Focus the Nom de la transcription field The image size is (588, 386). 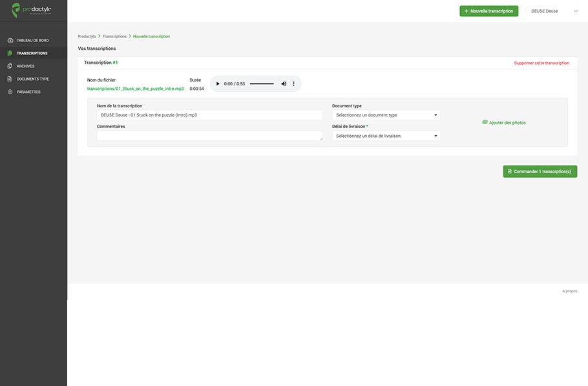[x=209, y=115]
